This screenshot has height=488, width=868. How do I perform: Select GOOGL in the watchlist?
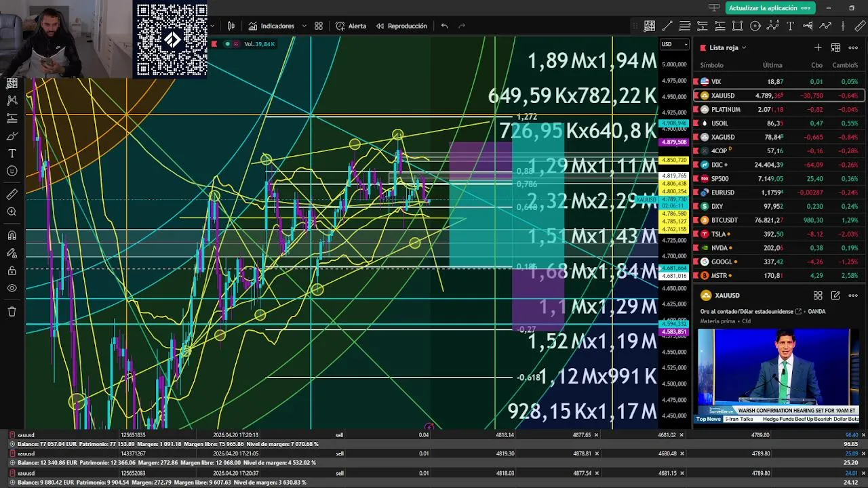pos(779,262)
